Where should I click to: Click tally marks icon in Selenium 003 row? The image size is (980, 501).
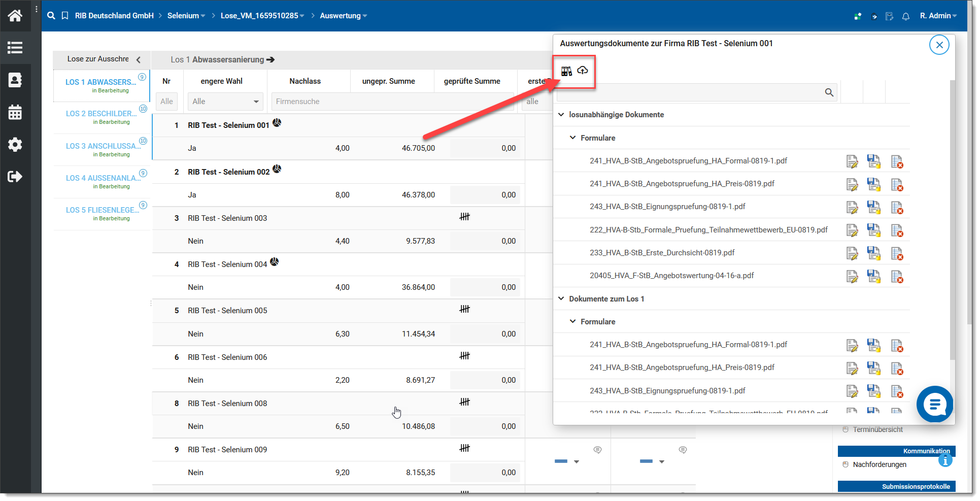tap(464, 217)
